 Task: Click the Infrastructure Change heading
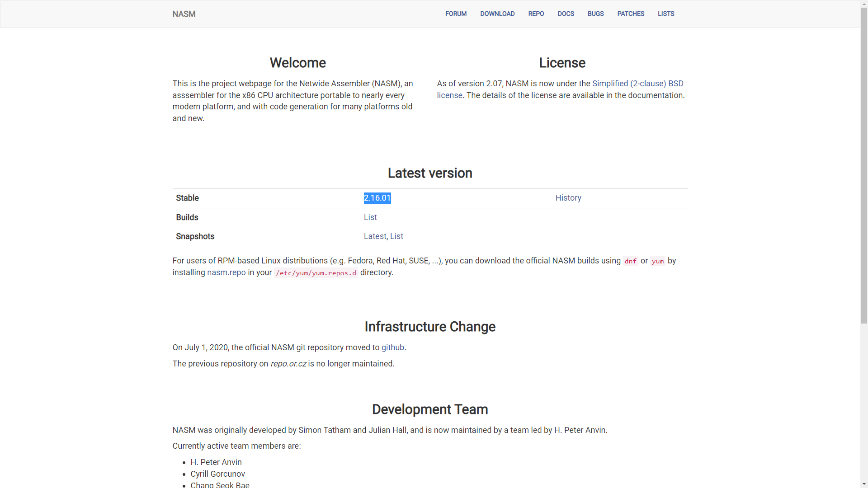430,327
